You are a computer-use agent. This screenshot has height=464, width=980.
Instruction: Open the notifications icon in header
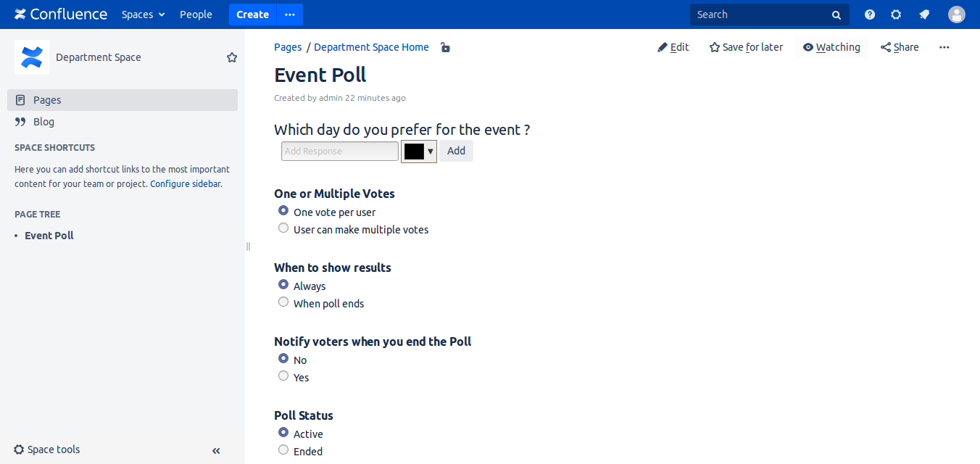(x=924, y=14)
